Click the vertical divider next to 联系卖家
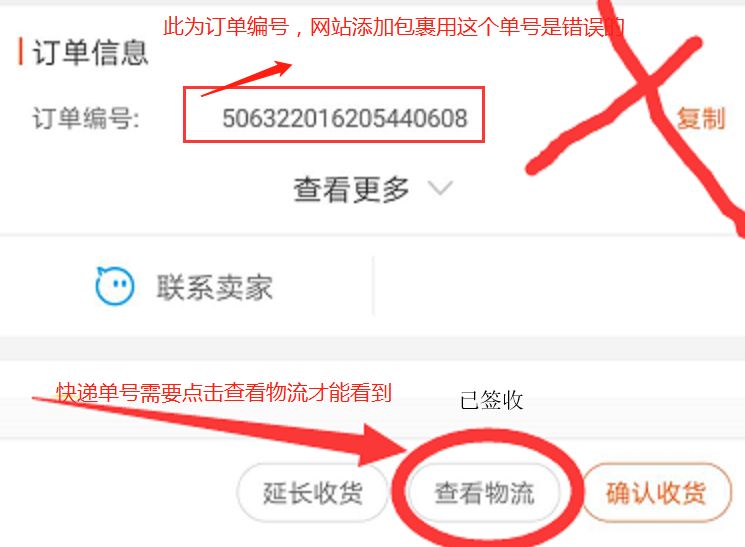The width and height of the screenshot is (745, 547). (x=373, y=286)
